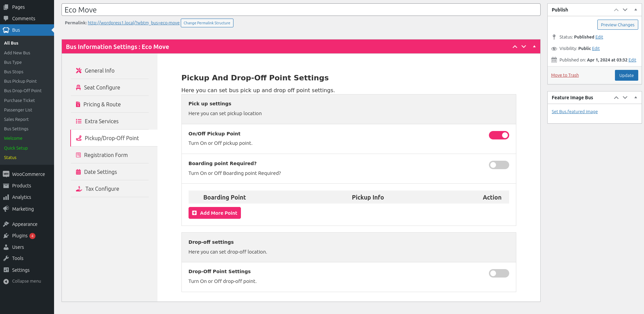Click the Marketing megaphone icon
Viewport: 644px width, 314px height.
tap(6, 209)
